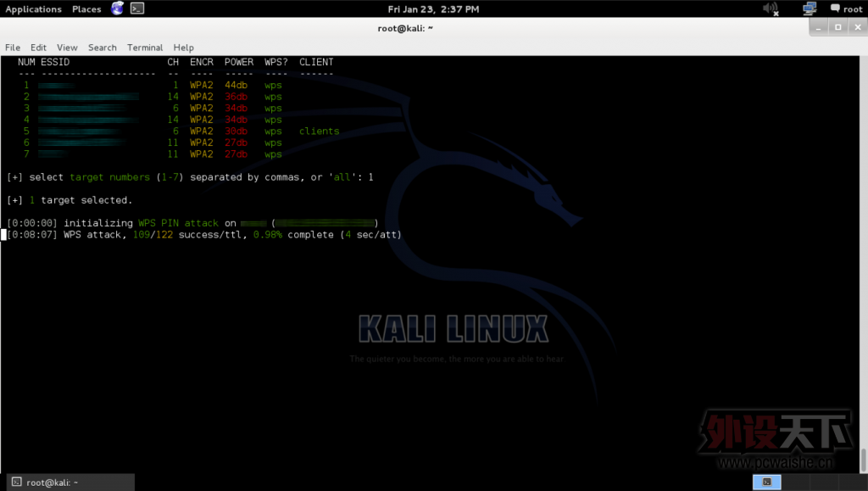The image size is (868, 491).
Task: Open the Help menu
Action: (183, 47)
